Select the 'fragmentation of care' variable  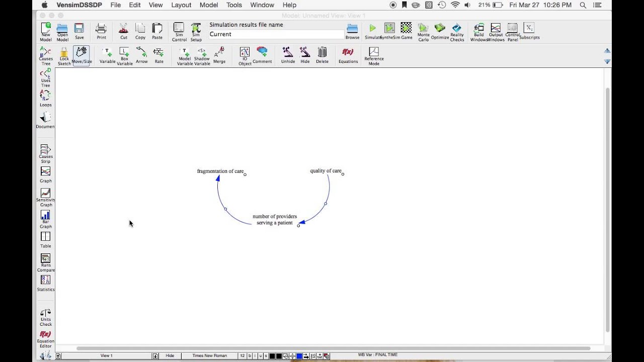pyautogui.click(x=220, y=171)
